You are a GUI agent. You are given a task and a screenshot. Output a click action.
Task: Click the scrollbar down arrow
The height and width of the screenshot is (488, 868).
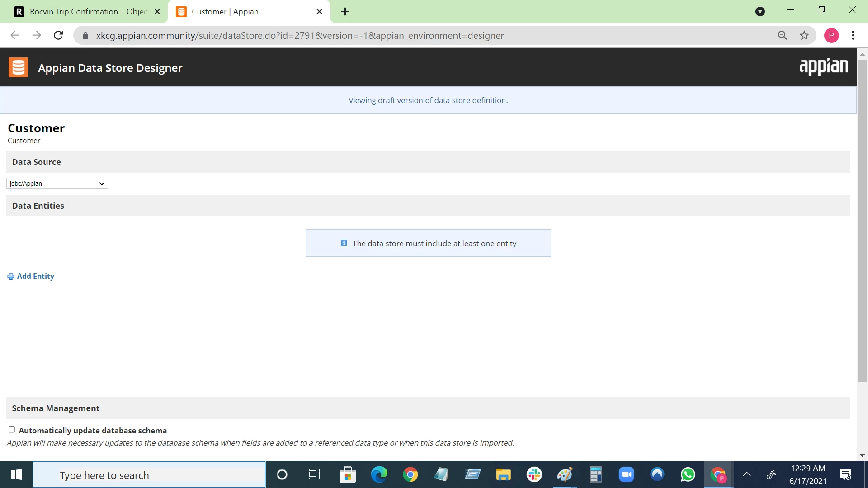point(862,455)
